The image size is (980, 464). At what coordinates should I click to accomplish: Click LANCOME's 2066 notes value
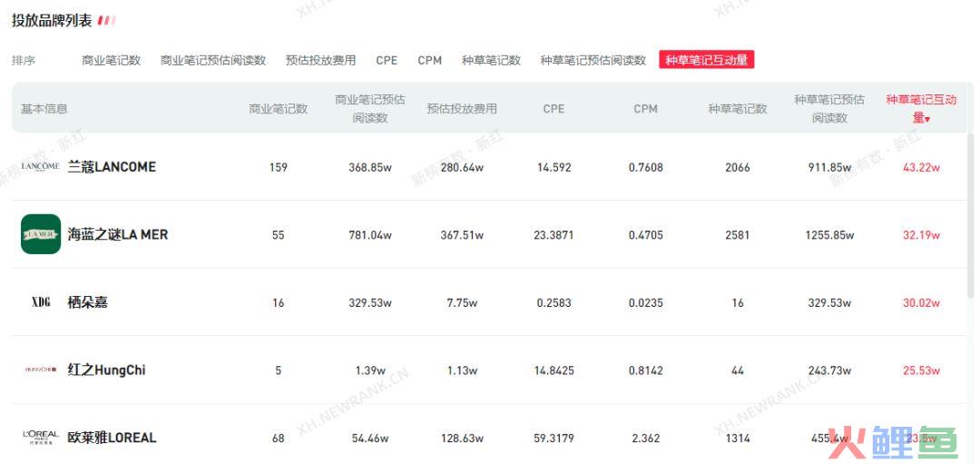pyautogui.click(x=738, y=168)
